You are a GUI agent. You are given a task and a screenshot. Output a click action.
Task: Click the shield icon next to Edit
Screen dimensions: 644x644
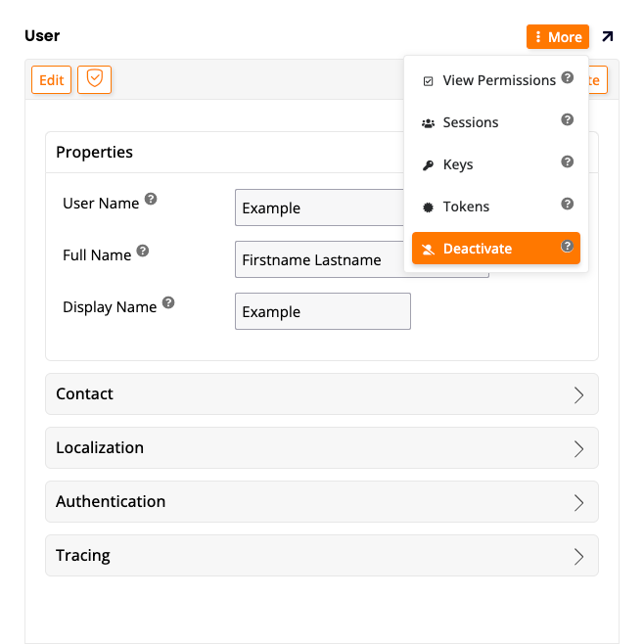coord(95,79)
